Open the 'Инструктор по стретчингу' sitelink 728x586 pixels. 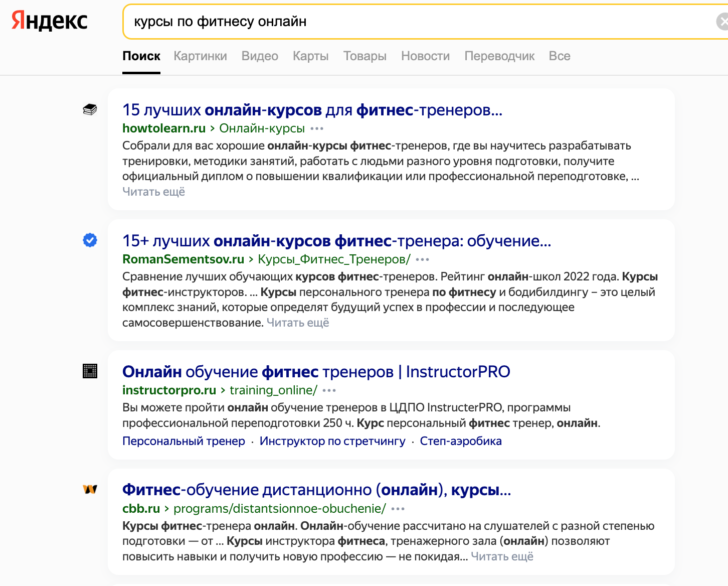[x=332, y=441]
